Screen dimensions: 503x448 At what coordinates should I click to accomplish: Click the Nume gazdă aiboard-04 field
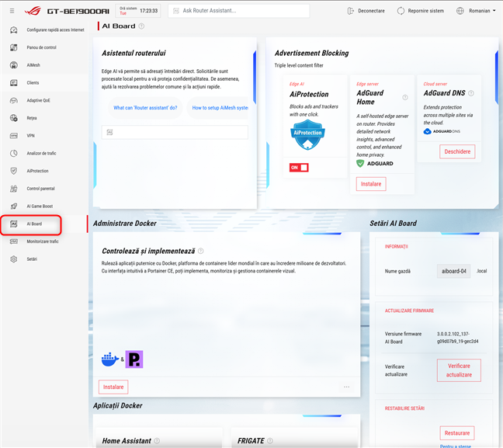(453, 271)
